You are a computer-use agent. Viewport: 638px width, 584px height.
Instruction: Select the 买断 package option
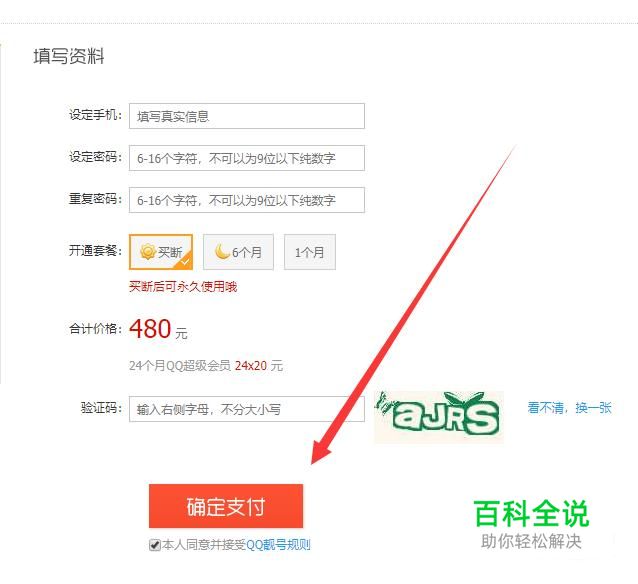(161, 252)
